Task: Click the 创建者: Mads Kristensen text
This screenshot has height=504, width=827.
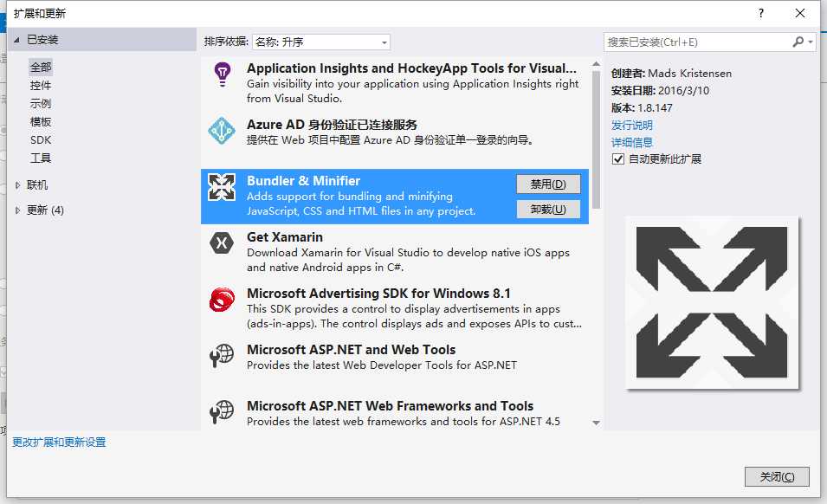Action: (x=671, y=74)
